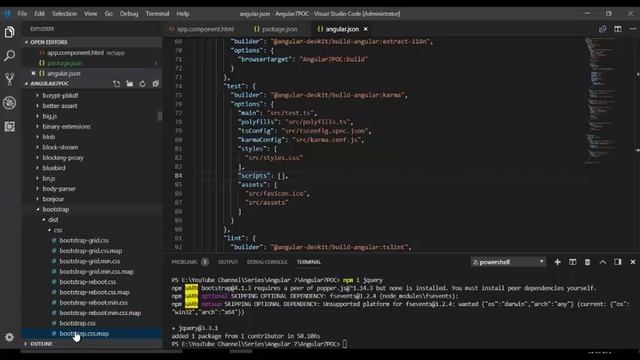Open the terminal selector dropdown '2: powershell'
The image size is (640, 360).
[x=508, y=262]
